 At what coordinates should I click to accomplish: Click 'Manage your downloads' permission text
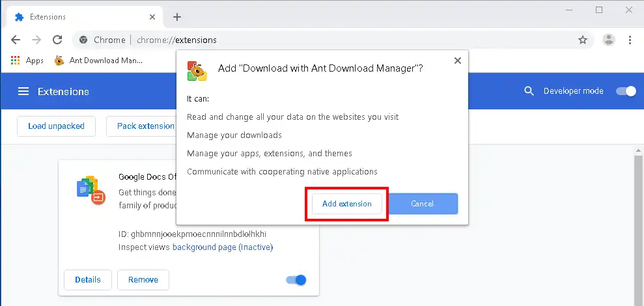click(234, 135)
